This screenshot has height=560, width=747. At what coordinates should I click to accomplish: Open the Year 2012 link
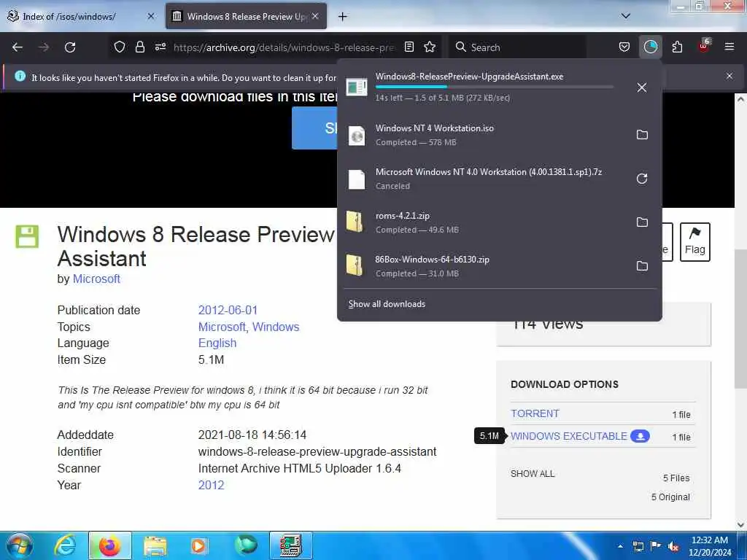point(211,485)
